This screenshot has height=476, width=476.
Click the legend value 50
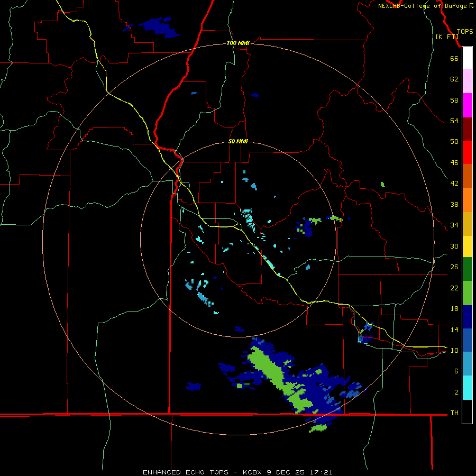[454, 142]
